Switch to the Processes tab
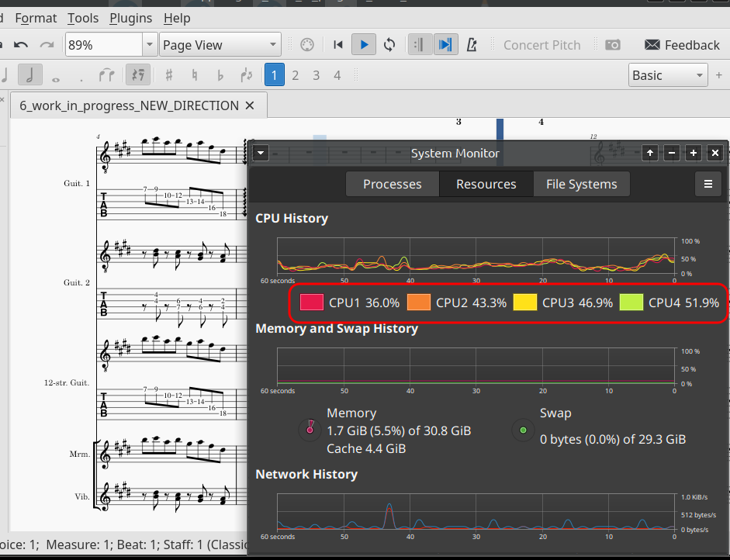 tap(392, 184)
